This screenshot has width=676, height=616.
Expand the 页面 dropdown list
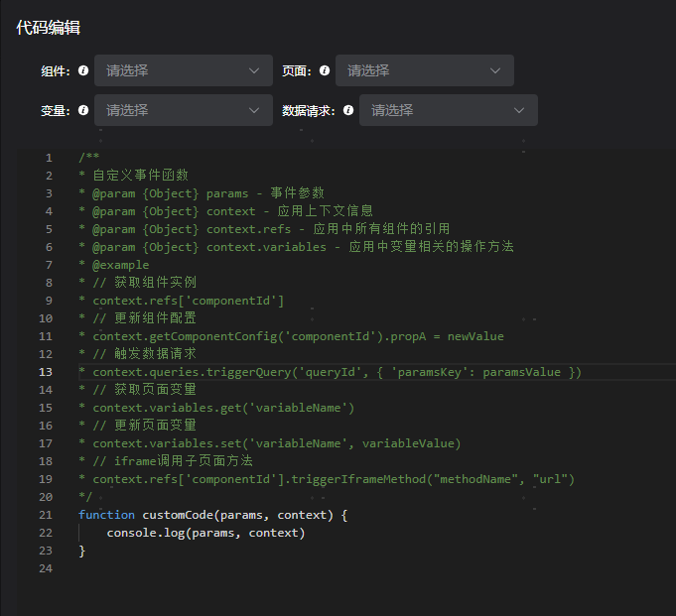424,70
